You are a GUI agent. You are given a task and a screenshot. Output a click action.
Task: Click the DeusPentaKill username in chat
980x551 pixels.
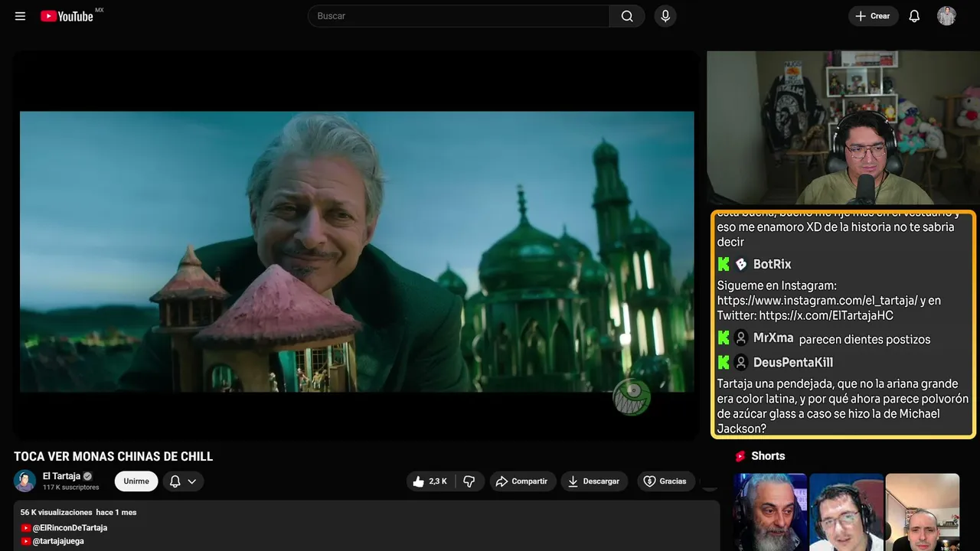(x=793, y=362)
